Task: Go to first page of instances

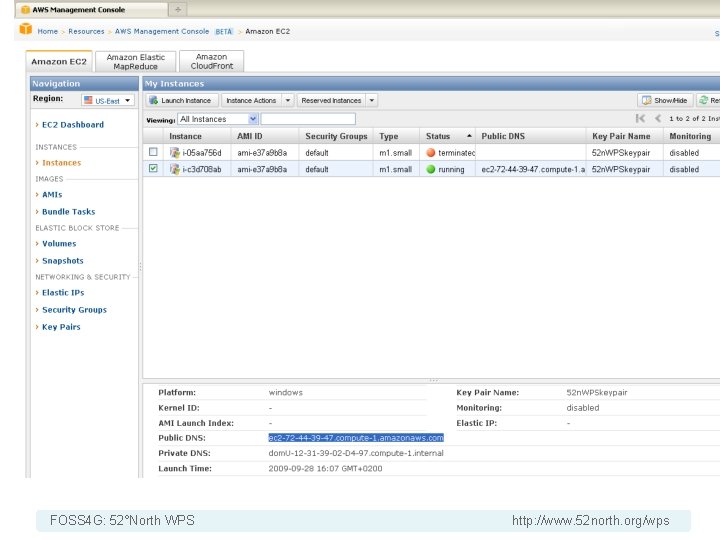Action: [641, 118]
